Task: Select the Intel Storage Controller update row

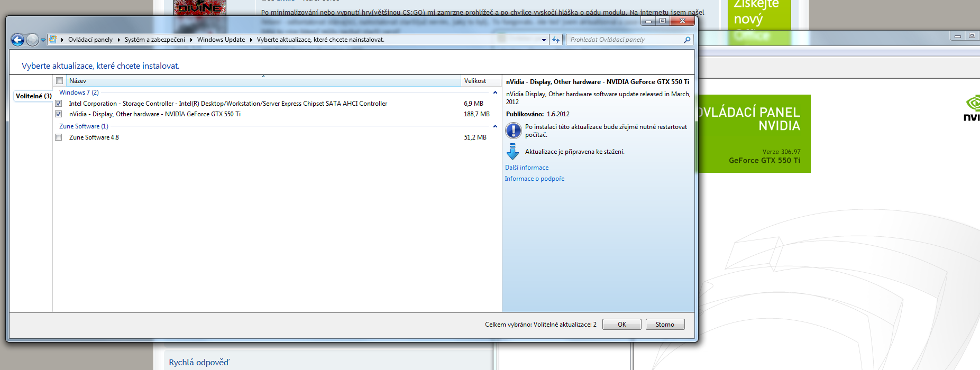Action: 277,104
